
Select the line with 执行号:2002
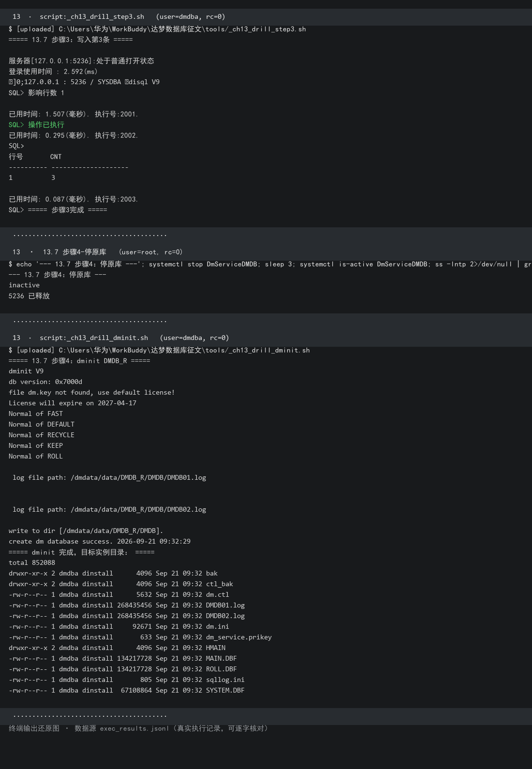coord(74,135)
